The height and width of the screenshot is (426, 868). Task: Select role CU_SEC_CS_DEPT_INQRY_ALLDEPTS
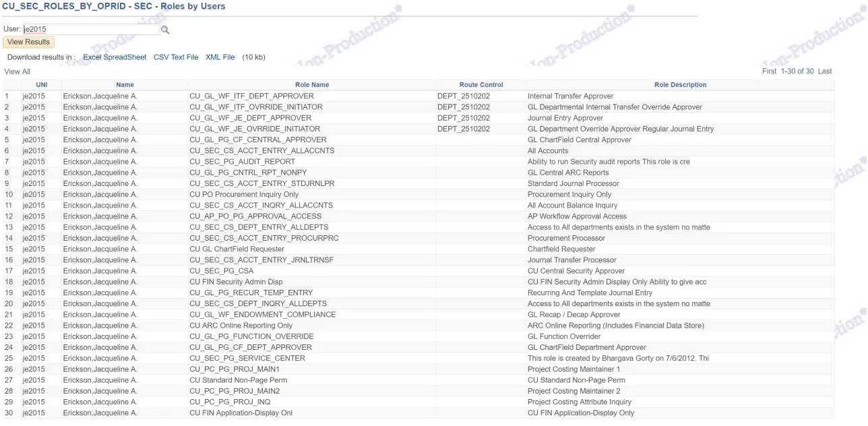pos(258,303)
